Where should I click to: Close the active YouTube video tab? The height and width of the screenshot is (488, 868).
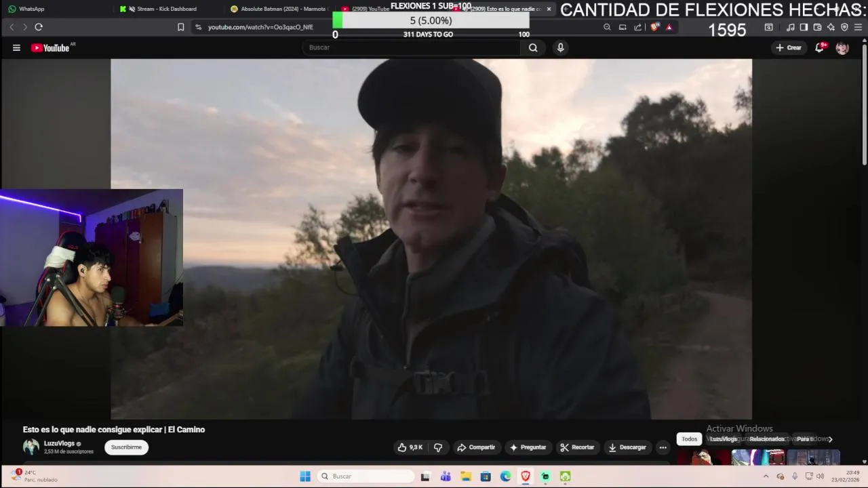pyautogui.click(x=549, y=9)
